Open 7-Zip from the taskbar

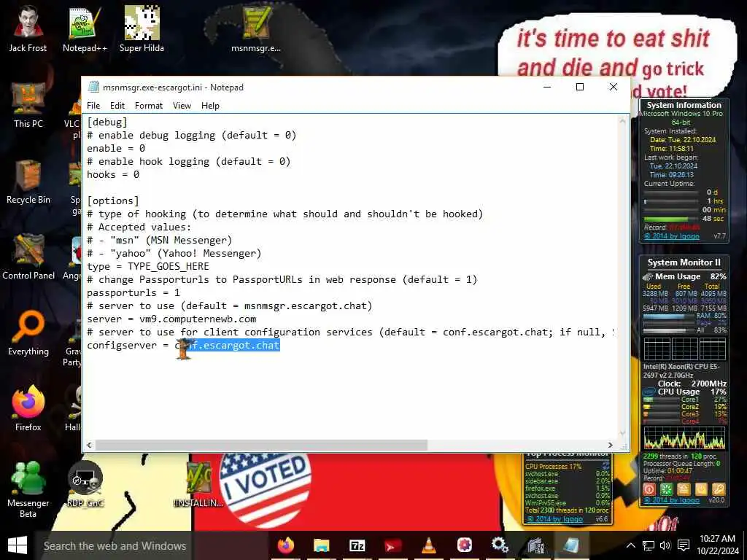tap(357, 545)
